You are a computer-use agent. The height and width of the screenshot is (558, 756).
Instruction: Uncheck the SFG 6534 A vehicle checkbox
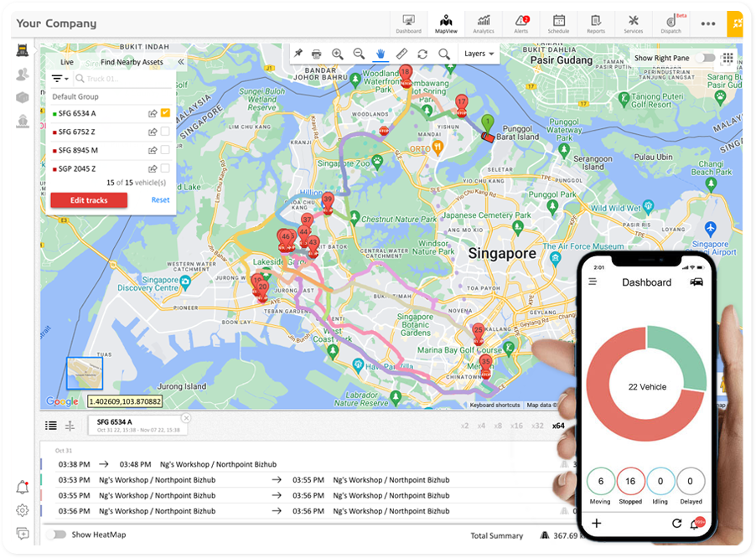coord(166,113)
